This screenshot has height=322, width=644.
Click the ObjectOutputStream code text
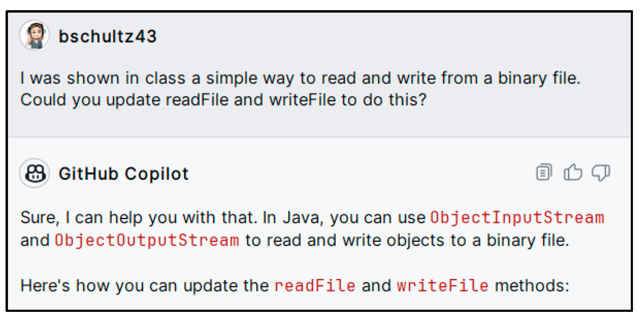coord(147,240)
